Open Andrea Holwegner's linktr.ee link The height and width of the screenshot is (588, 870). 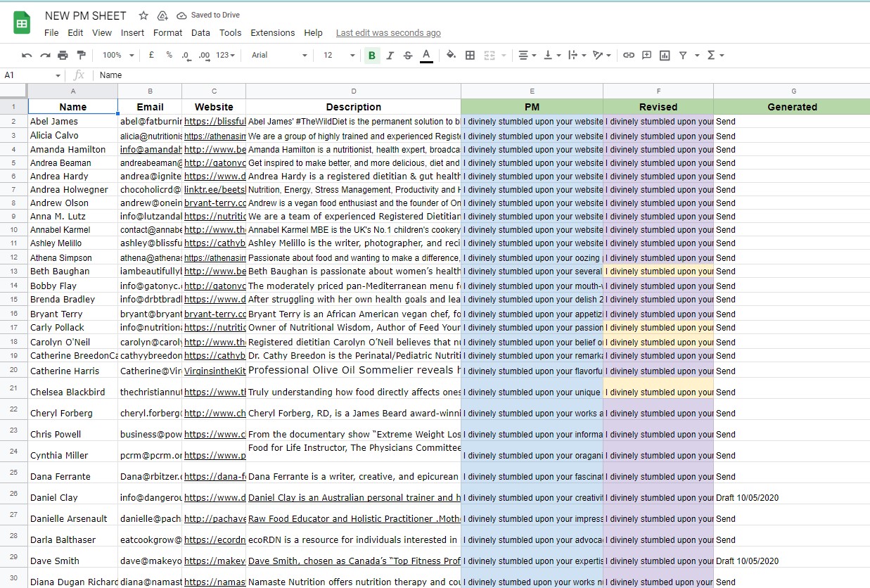(x=215, y=190)
